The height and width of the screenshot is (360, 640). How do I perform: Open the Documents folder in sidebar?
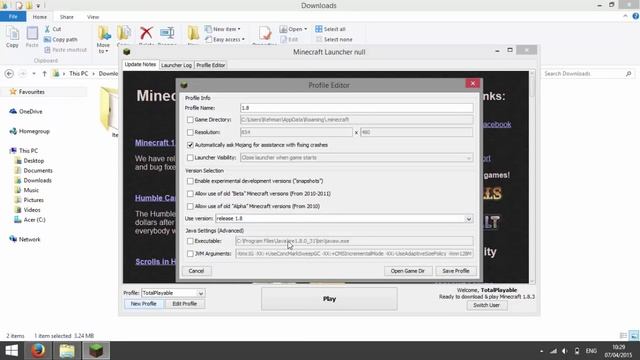click(x=33, y=171)
